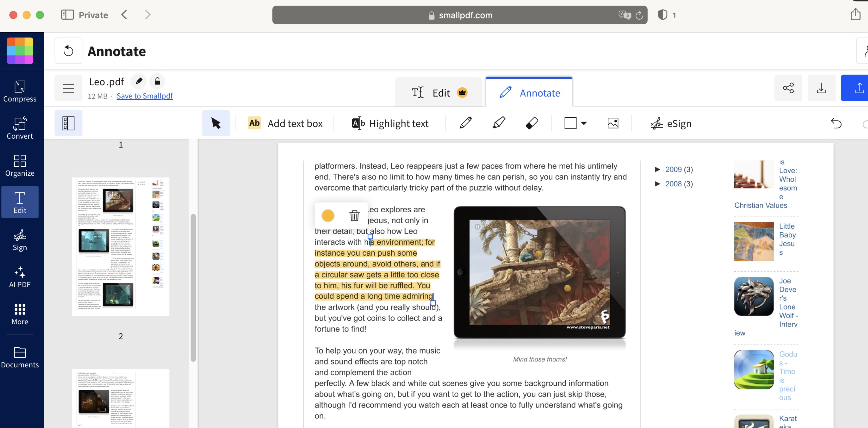Open the shape tool dropdown arrow
The width and height of the screenshot is (868, 428).
click(x=584, y=123)
